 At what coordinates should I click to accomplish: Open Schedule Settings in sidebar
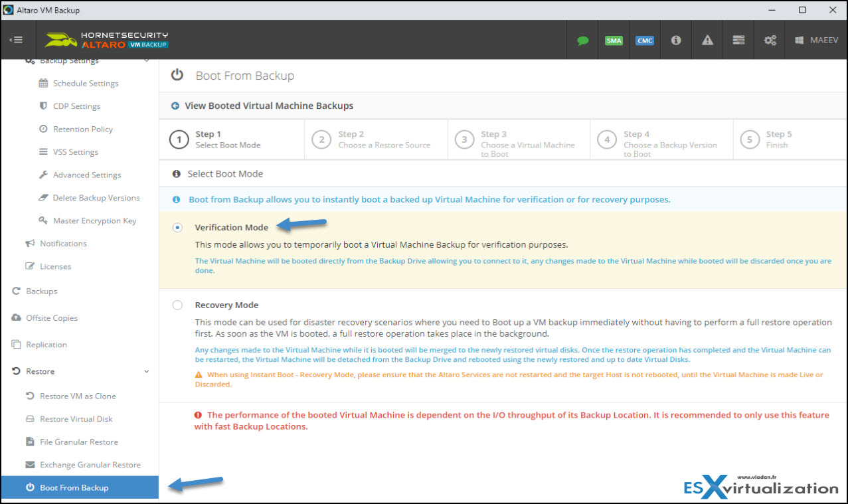click(x=86, y=84)
